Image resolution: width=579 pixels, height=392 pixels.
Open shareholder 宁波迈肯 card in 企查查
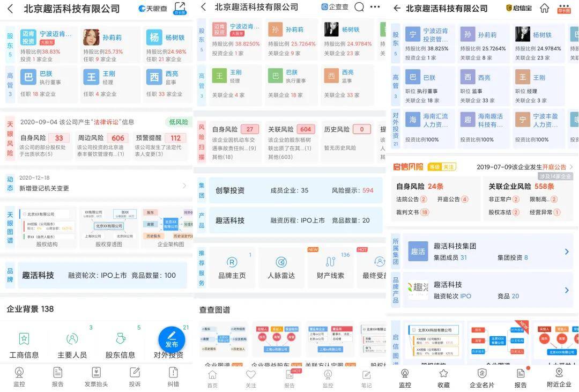click(x=235, y=39)
